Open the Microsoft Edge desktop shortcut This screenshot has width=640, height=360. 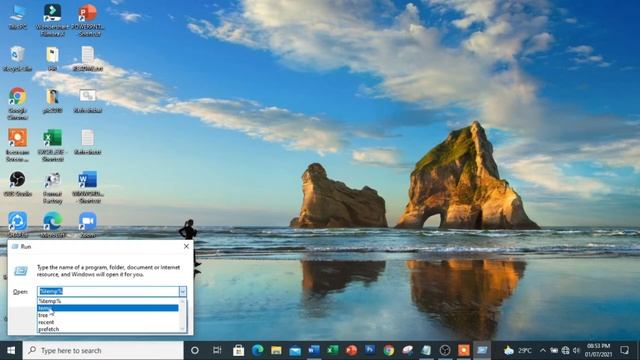point(52,224)
